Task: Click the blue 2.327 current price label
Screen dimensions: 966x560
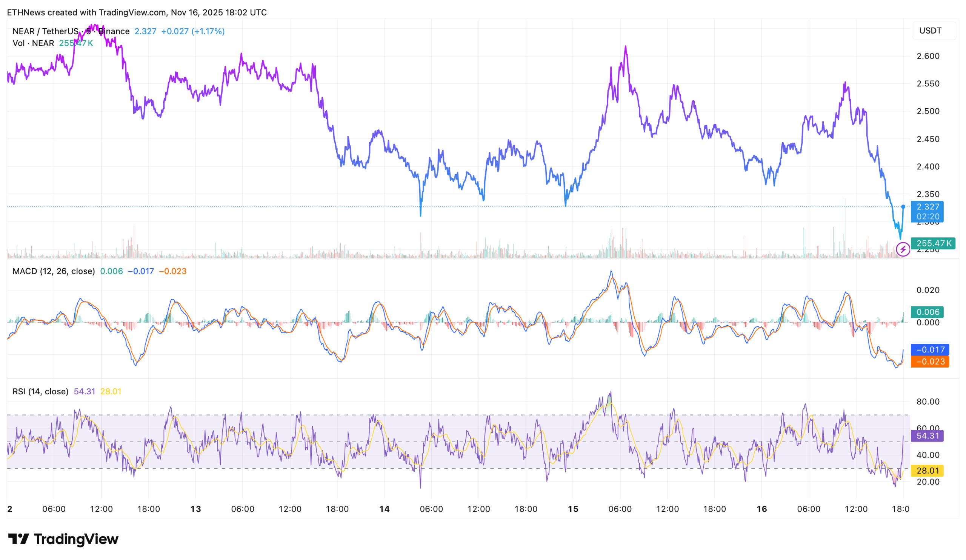Action: 927,207
